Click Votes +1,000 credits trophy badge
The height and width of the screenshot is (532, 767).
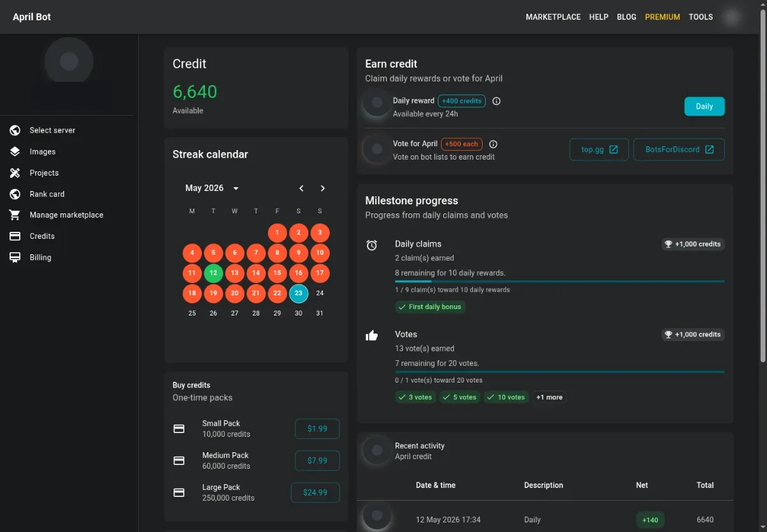point(693,335)
